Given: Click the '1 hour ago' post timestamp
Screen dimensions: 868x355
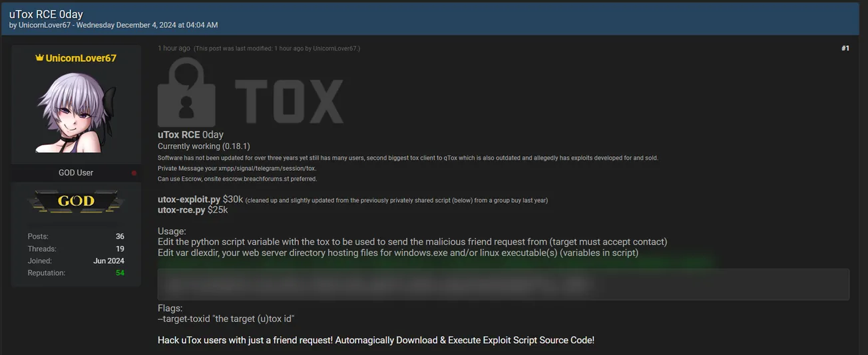Looking at the screenshot, I should (174, 48).
